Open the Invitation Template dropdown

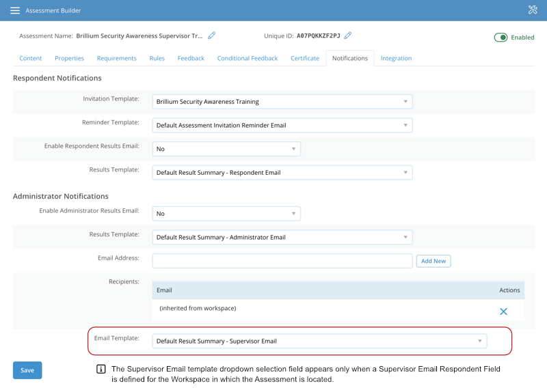(x=282, y=102)
